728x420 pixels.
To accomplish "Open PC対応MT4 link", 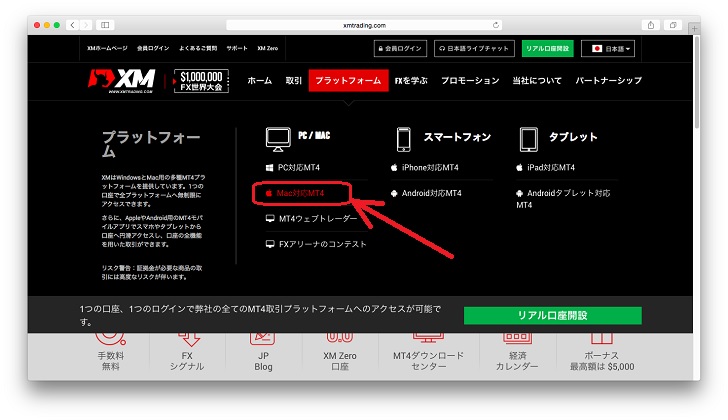I will tap(293, 168).
